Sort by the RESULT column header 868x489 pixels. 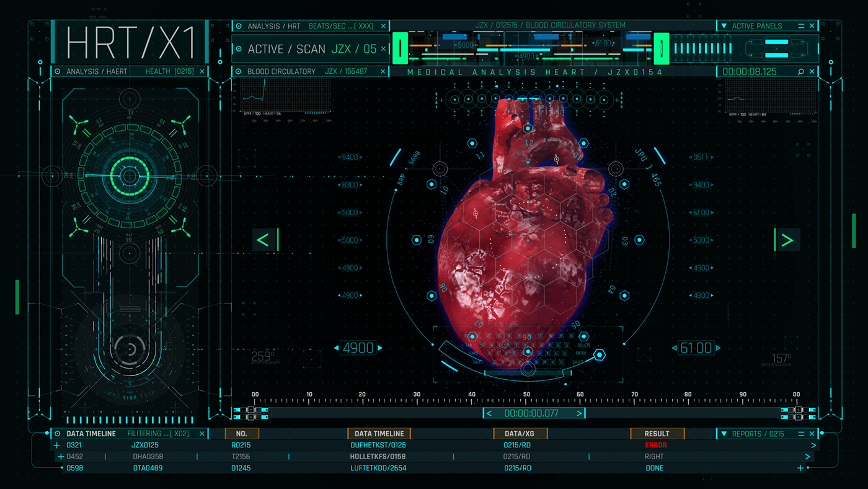[x=657, y=434]
